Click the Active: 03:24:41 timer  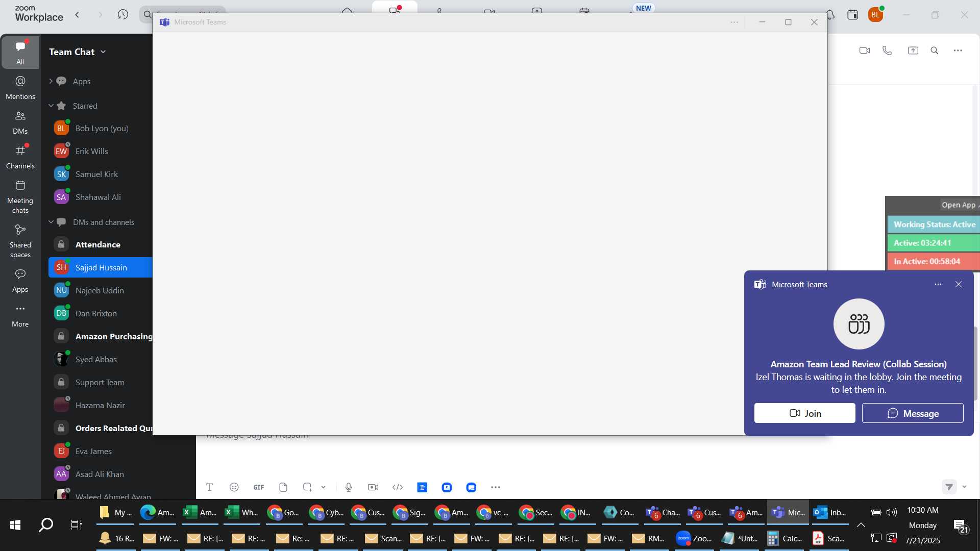[x=934, y=243]
